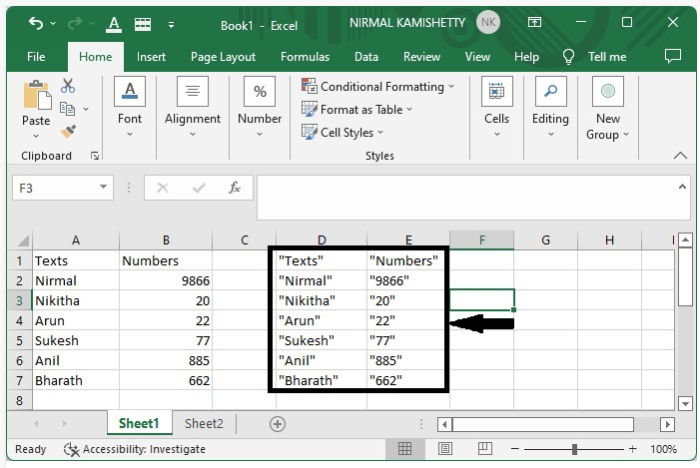This screenshot has height=468, width=700.
Task: Open the View tab
Action: pos(477,57)
